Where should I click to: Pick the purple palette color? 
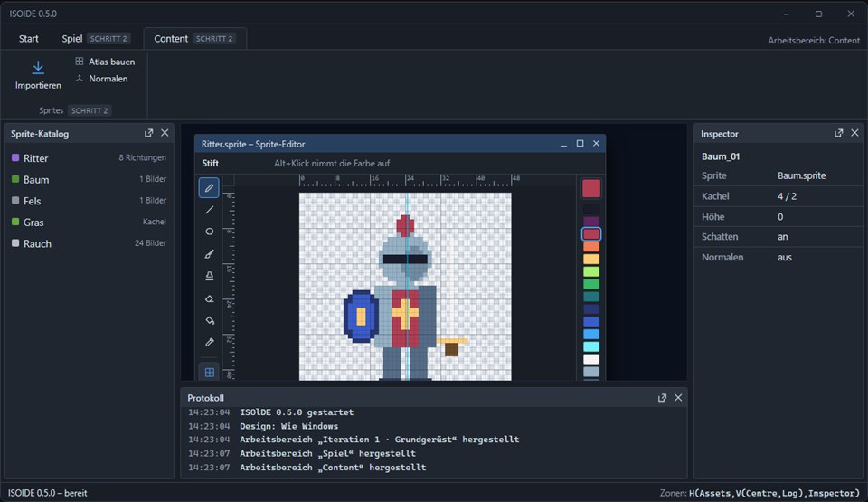click(591, 221)
